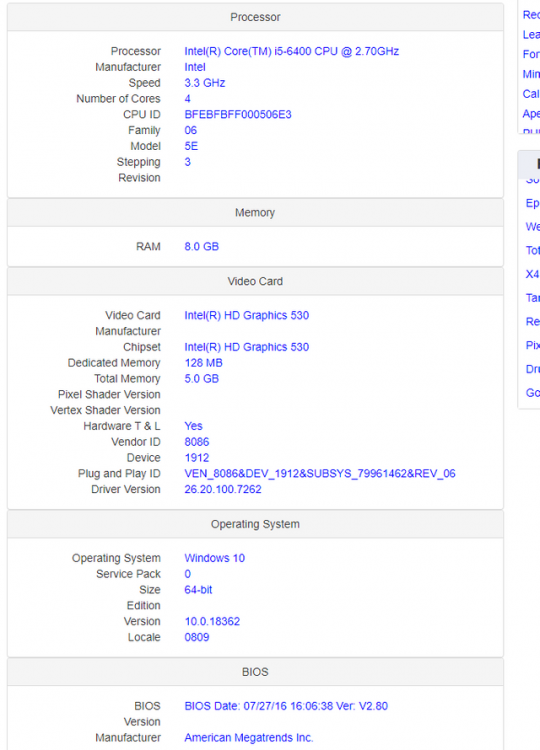Click the Model value 5E
The width and height of the screenshot is (540, 750).
click(x=191, y=146)
